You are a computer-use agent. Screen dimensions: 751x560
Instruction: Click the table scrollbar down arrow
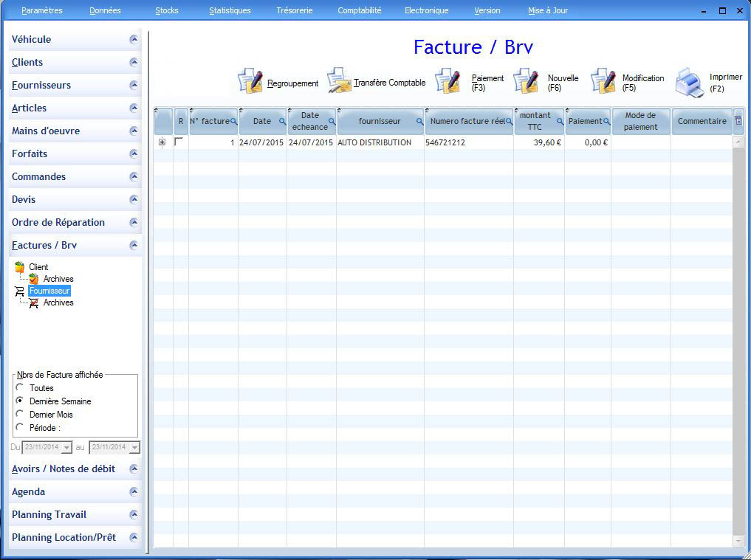pyautogui.click(x=738, y=542)
